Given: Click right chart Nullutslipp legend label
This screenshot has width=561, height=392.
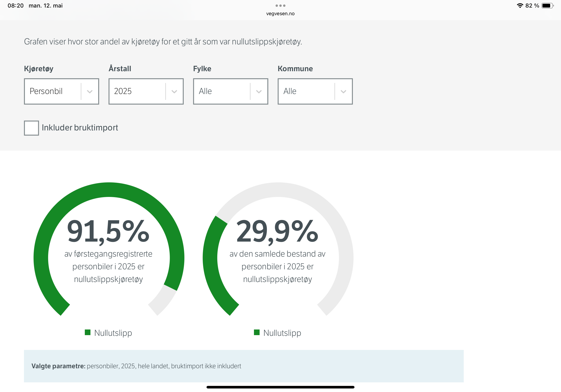Looking at the screenshot, I should coord(282,333).
